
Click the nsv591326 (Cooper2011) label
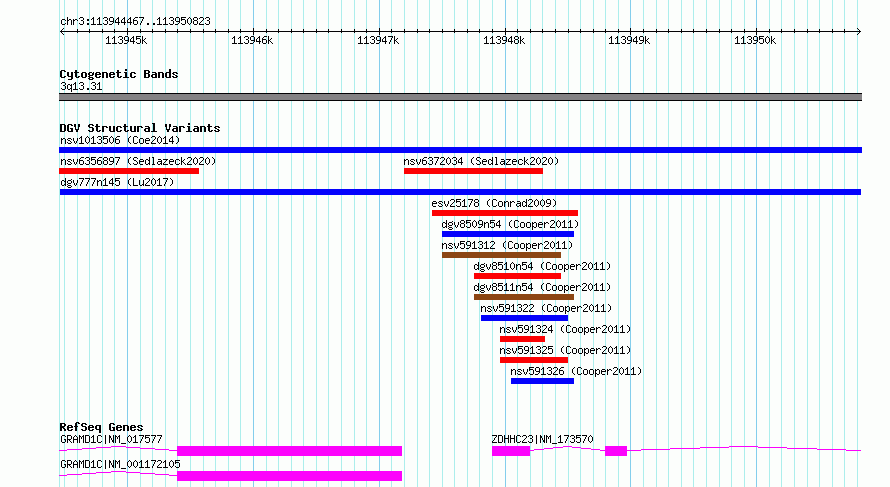click(576, 371)
